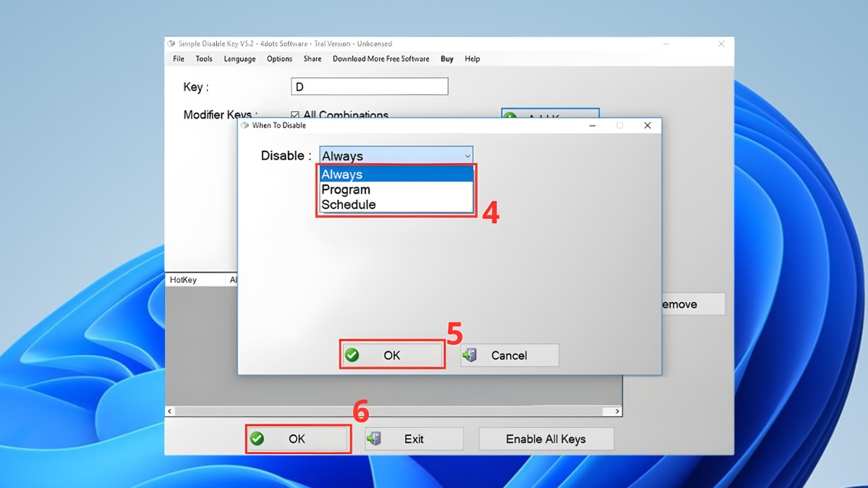Viewport: 868px width, 488px height.
Task: Click the Simple Disable Key title bar icon
Action: tap(170, 43)
